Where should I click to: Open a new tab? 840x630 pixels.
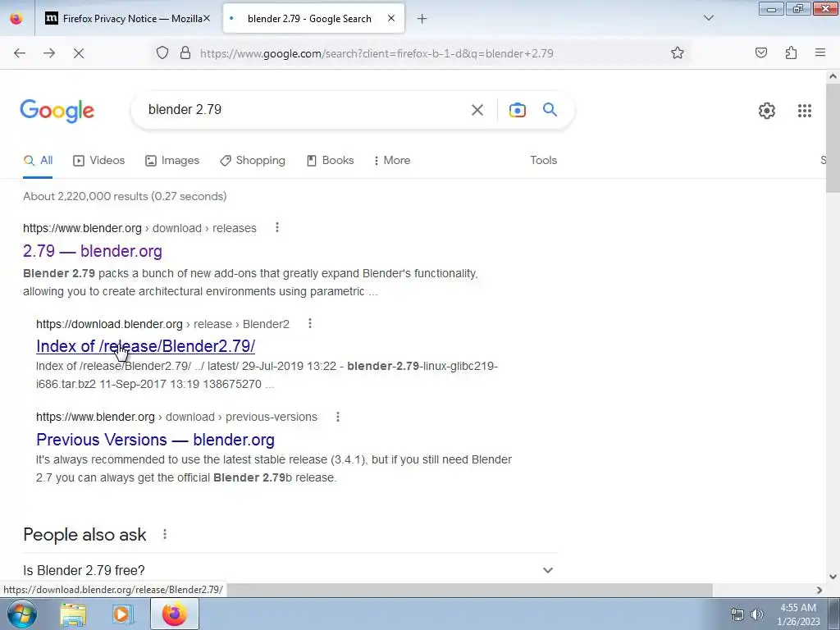point(422,19)
